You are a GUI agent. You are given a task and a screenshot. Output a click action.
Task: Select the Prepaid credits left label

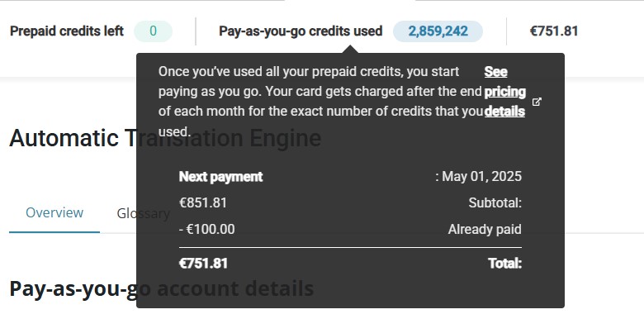pos(67,31)
